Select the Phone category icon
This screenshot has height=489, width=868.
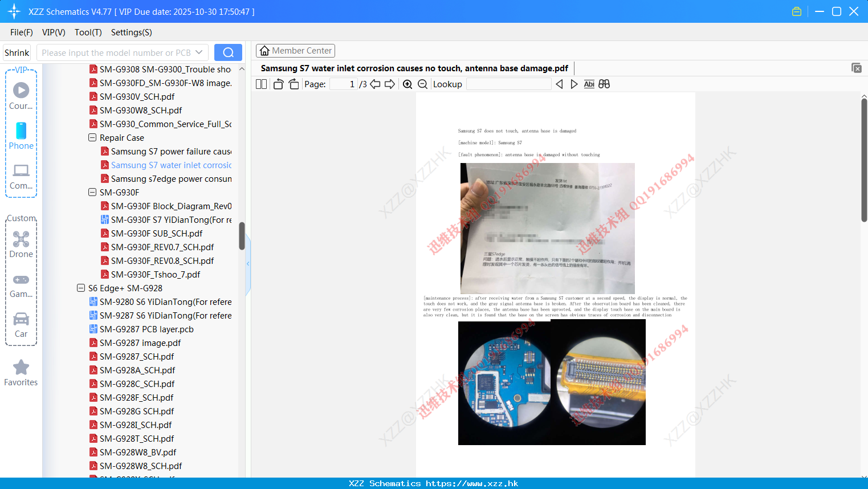click(x=21, y=136)
